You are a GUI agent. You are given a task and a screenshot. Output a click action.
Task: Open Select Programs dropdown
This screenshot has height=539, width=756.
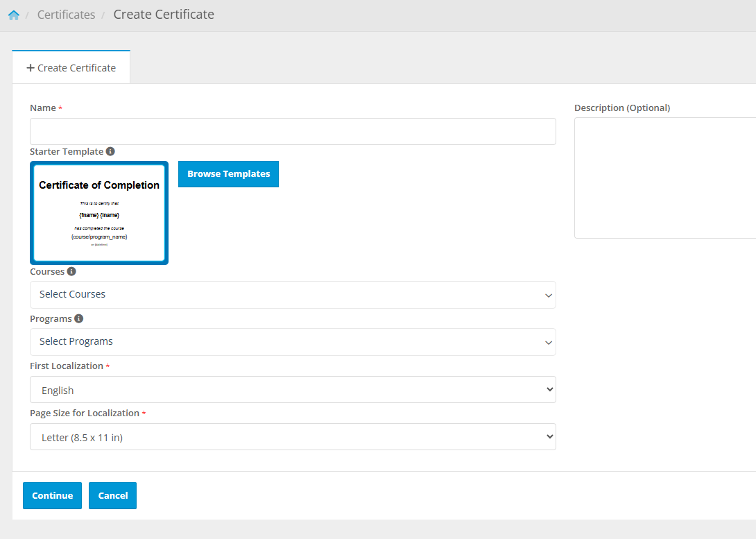point(293,342)
